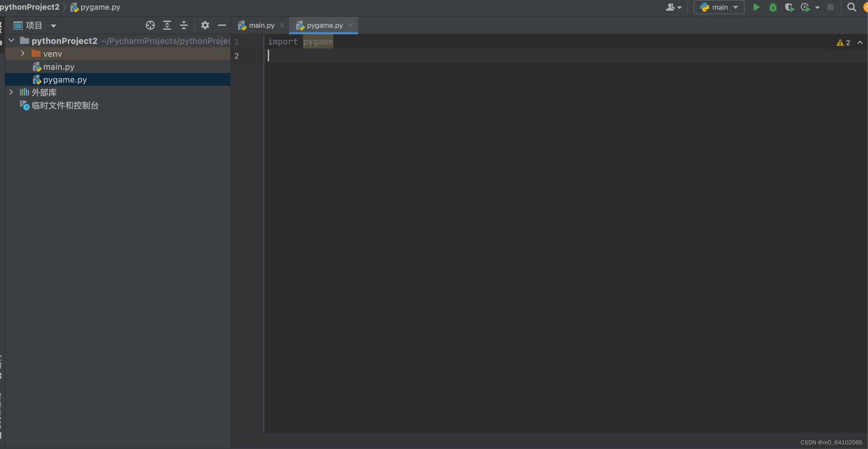Open the profiler dropdown arrow
Viewport: 868px width, 449px height.
pyautogui.click(x=817, y=8)
